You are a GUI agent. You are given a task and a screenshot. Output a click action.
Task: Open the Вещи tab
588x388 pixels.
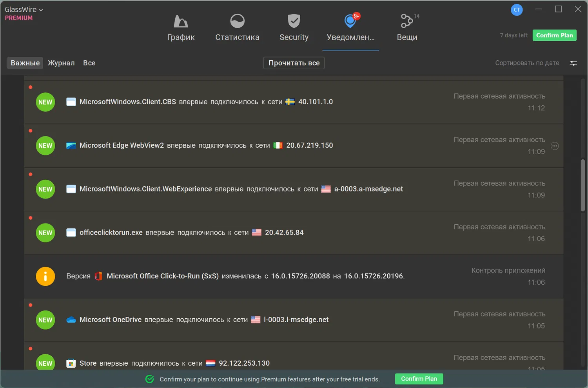tap(407, 28)
